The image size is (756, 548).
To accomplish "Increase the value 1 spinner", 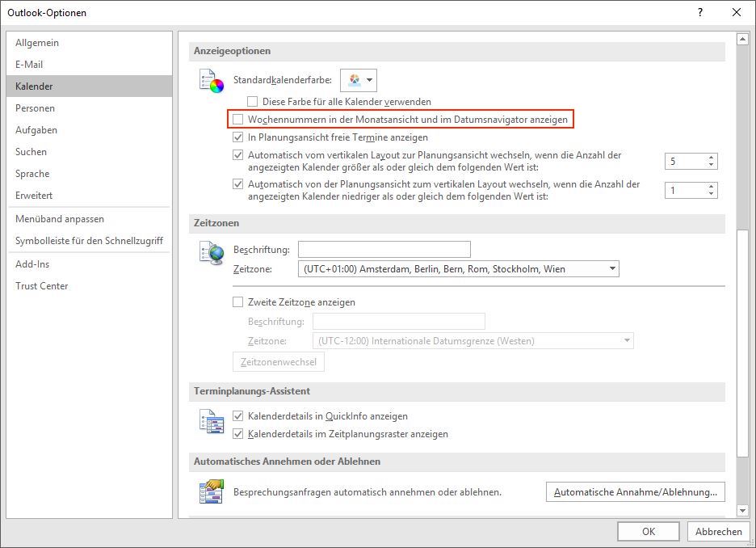I will (711, 186).
